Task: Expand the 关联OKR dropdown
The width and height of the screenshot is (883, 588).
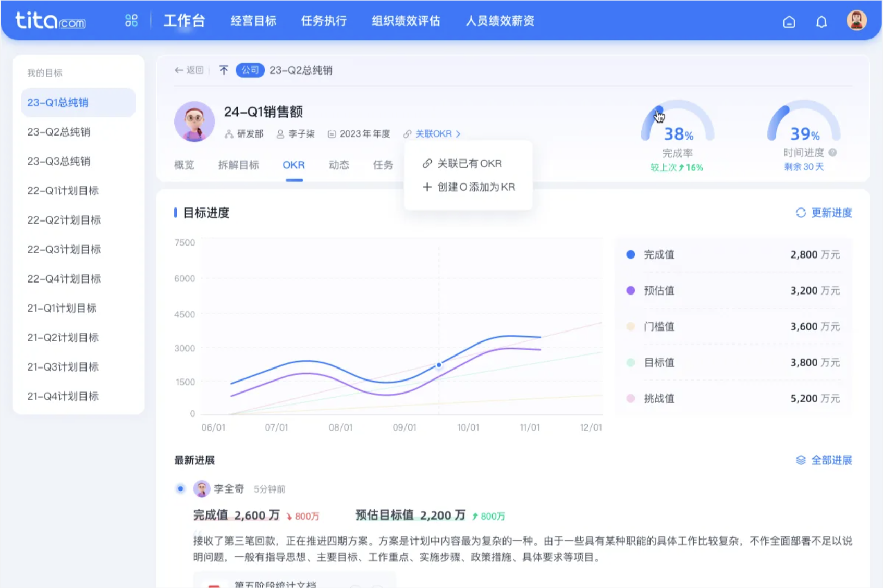Action: 432,134
